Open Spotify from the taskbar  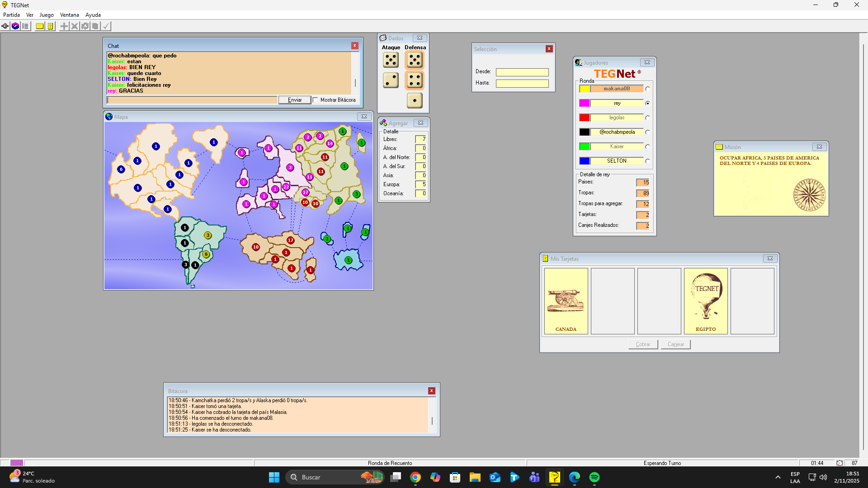[594, 477]
